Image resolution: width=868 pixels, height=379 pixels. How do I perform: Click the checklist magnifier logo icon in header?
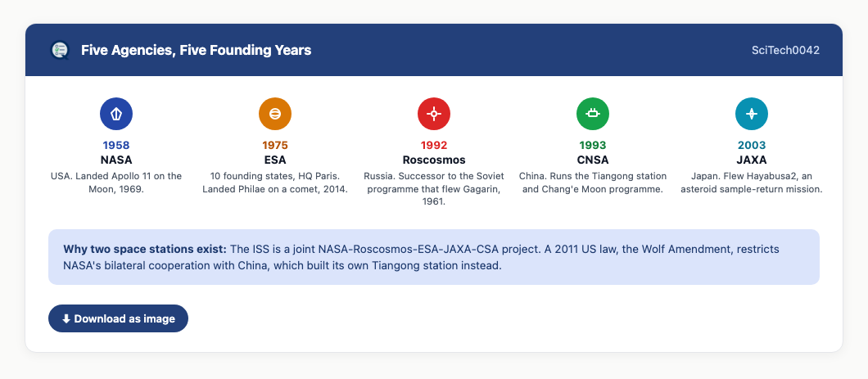59,51
